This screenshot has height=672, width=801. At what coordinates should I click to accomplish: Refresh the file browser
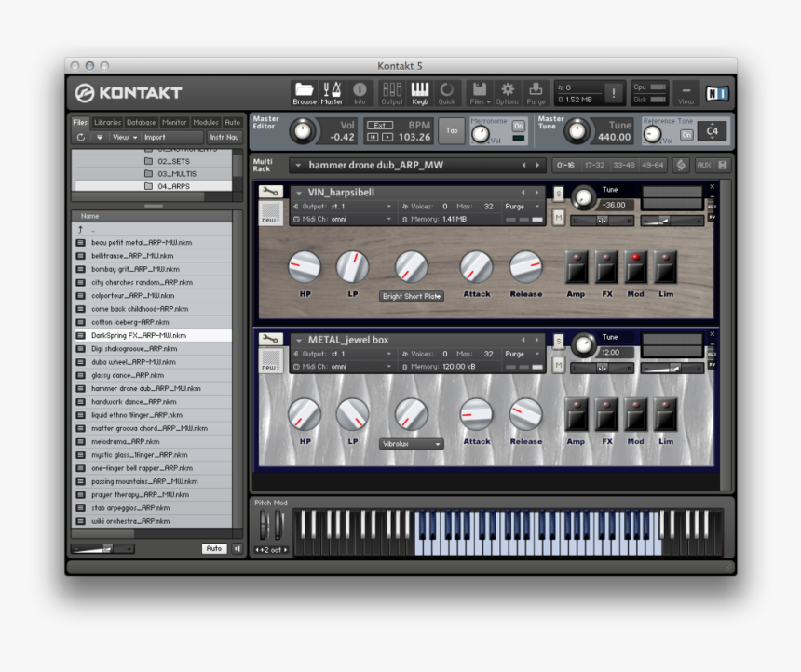pos(81,138)
